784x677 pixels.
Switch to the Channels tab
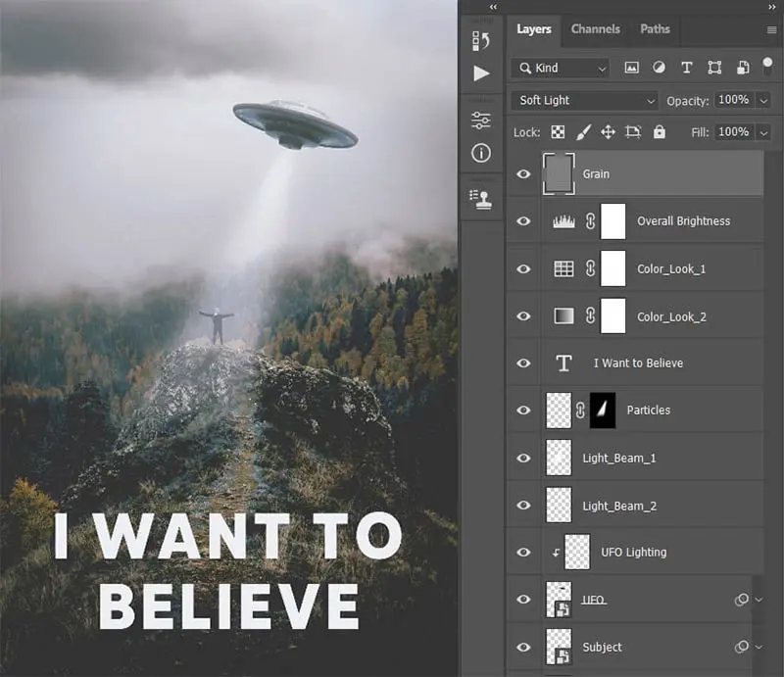click(596, 29)
